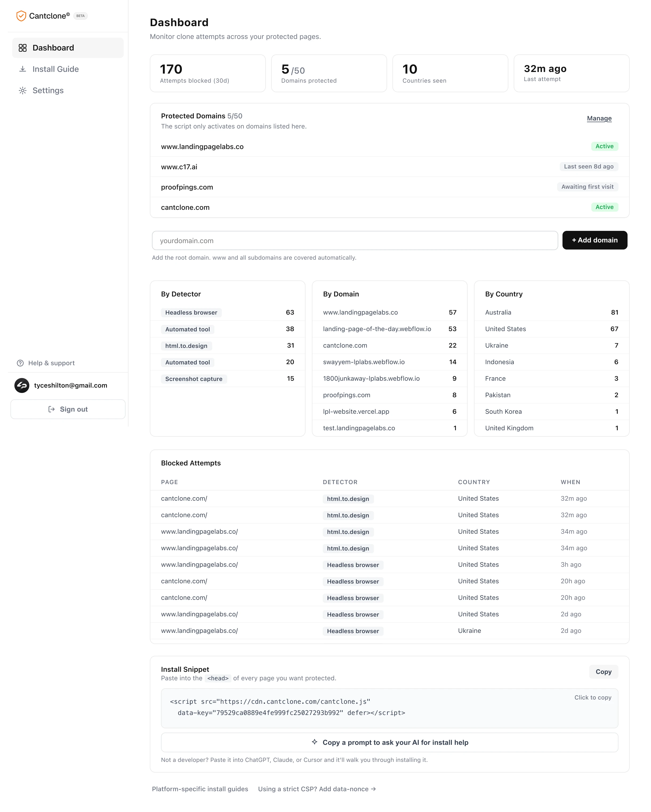Open Platform-specific install guides link
The height and width of the screenshot is (812, 651).
(200, 789)
